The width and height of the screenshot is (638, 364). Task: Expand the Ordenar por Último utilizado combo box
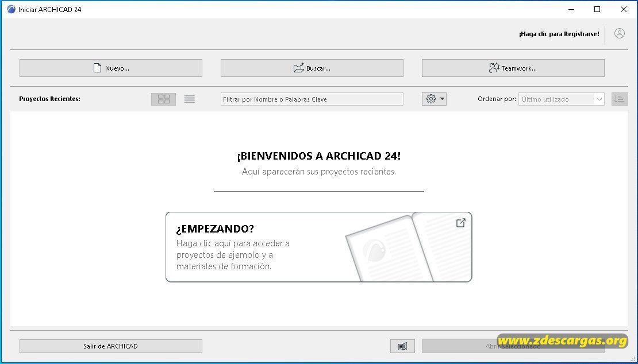coord(561,99)
